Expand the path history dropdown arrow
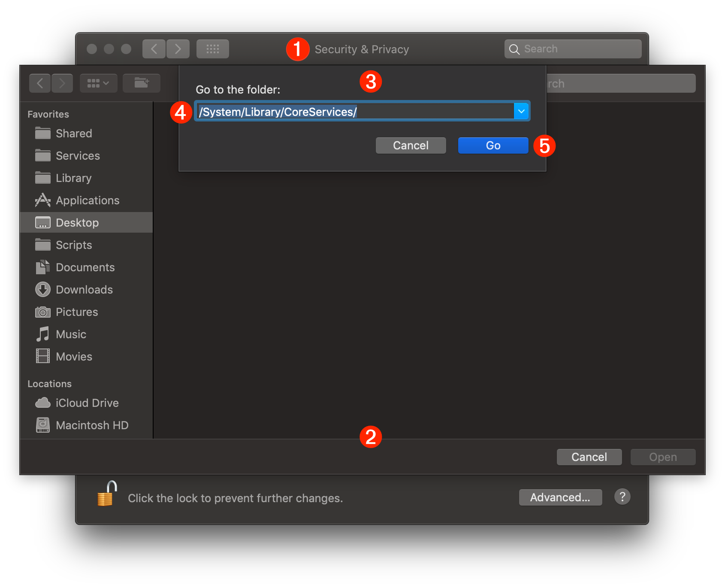The image size is (725, 588). tap(521, 111)
